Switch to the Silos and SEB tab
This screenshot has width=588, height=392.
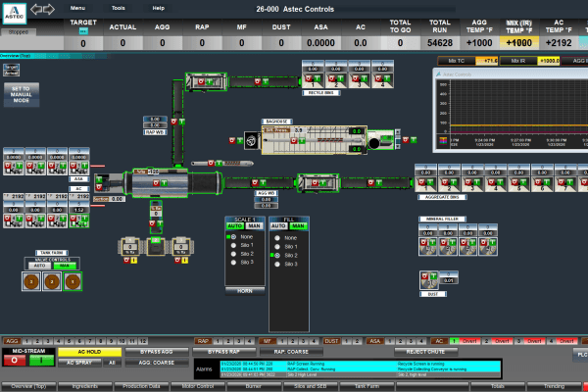(310, 386)
